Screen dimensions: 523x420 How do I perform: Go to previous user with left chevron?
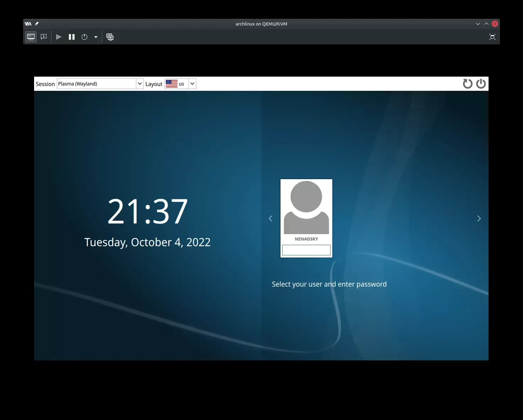[271, 219]
